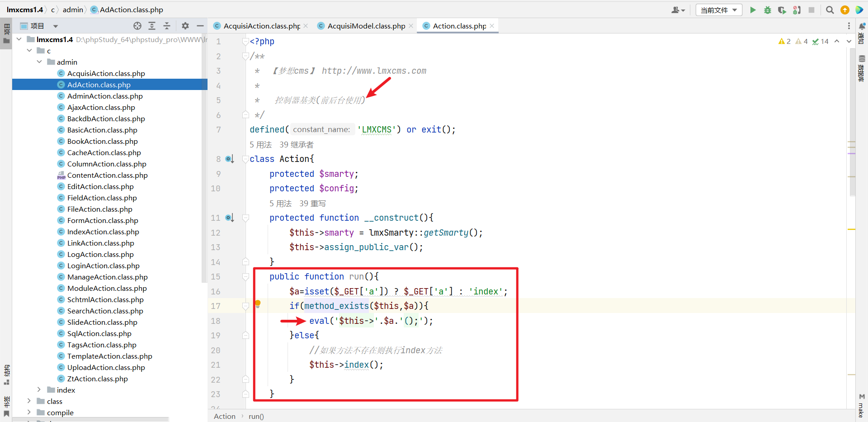Image resolution: width=868 pixels, height=422 pixels.
Task: Hide the project tool window with minus icon
Action: (200, 26)
